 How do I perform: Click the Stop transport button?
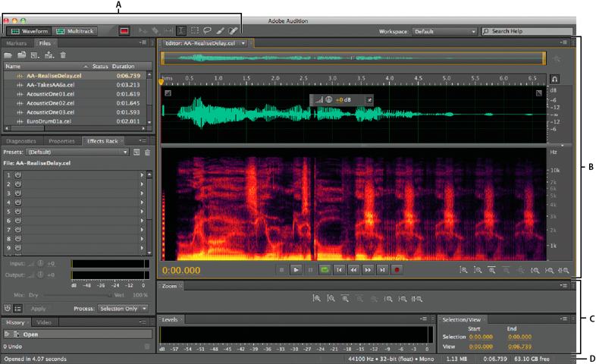pos(281,270)
